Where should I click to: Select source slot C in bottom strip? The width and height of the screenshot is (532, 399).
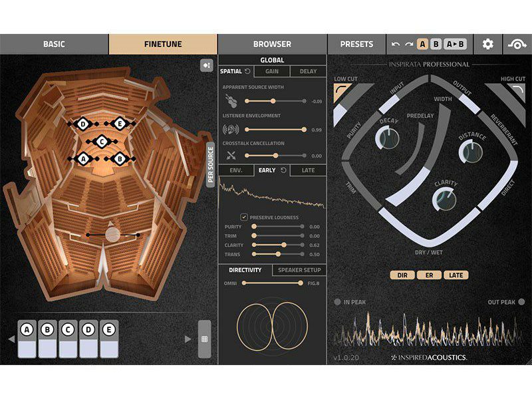click(x=68, y=338)
